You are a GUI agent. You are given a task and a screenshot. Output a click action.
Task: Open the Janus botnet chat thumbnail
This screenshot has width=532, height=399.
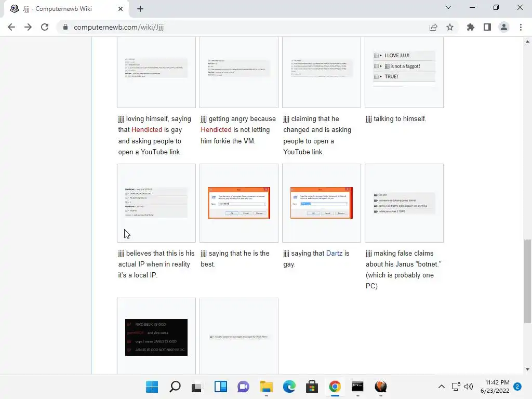[x=404, y=203]
